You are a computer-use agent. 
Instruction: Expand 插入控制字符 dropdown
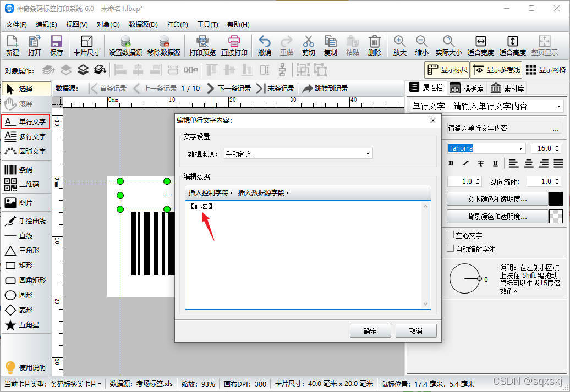pyautogui.click(x=211, y=193)
